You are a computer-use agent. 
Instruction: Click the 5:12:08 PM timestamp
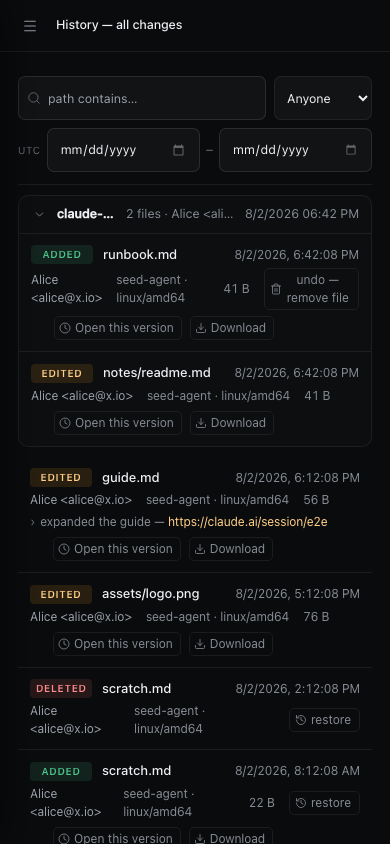pos(297,594)
